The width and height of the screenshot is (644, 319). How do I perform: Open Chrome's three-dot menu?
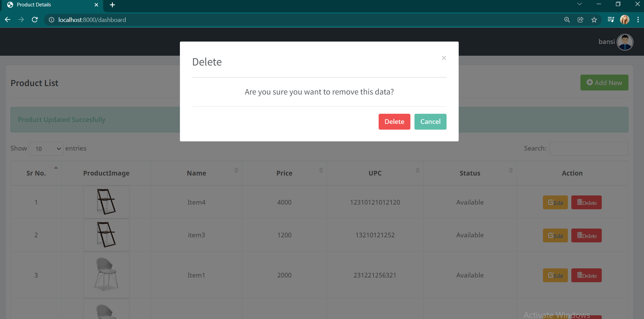(638, 20)
